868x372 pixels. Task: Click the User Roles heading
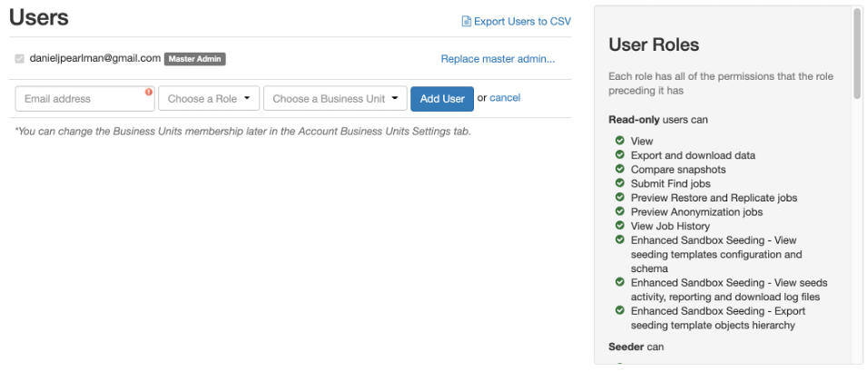pyautogui.click(x=654, y=44)
